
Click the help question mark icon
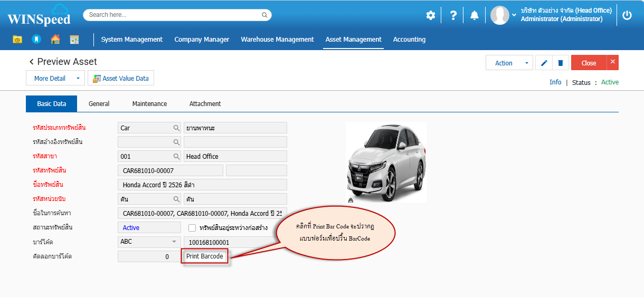[453, 15]
